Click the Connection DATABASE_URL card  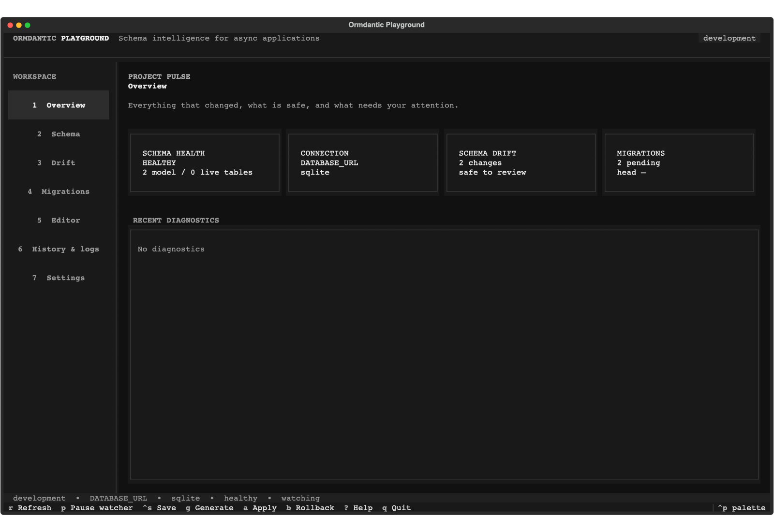click(363, 163)
